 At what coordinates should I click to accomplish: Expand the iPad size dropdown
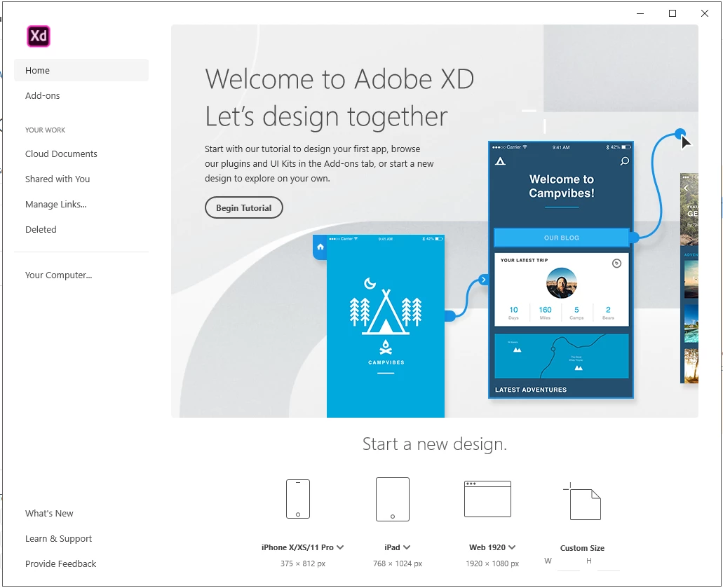[x=407, y=547]
